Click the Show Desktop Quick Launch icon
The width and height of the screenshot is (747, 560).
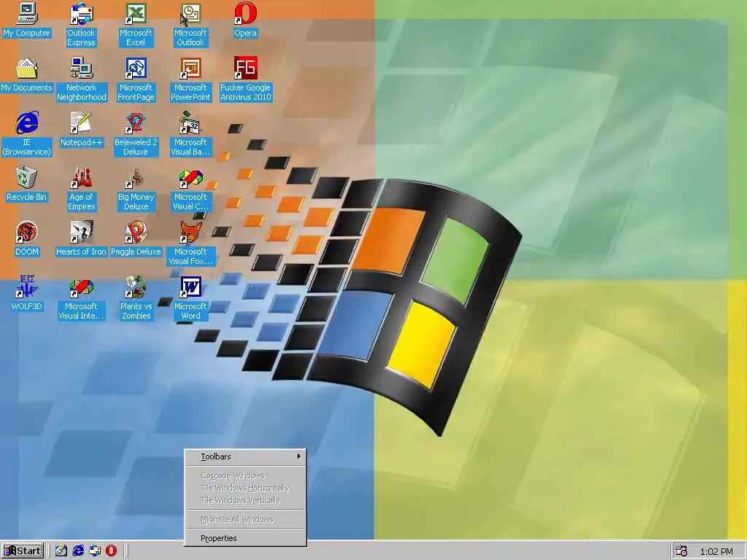coord(61,551)
